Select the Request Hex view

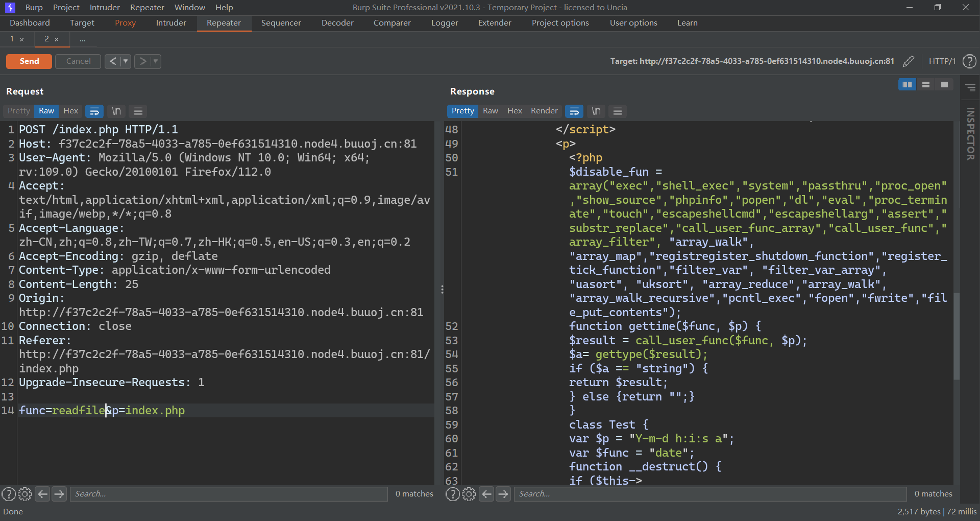[x=70, y=111]
